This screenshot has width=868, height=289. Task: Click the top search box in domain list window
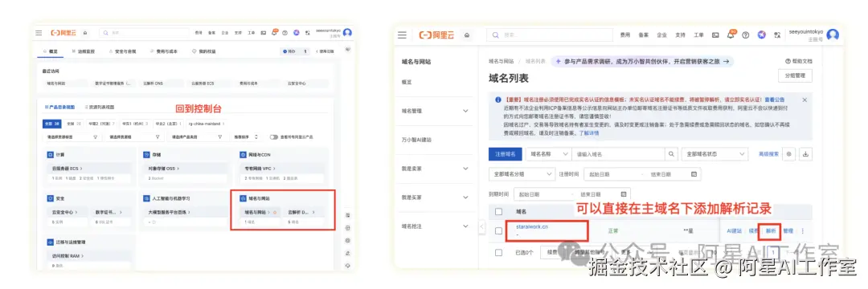[550, 35]
